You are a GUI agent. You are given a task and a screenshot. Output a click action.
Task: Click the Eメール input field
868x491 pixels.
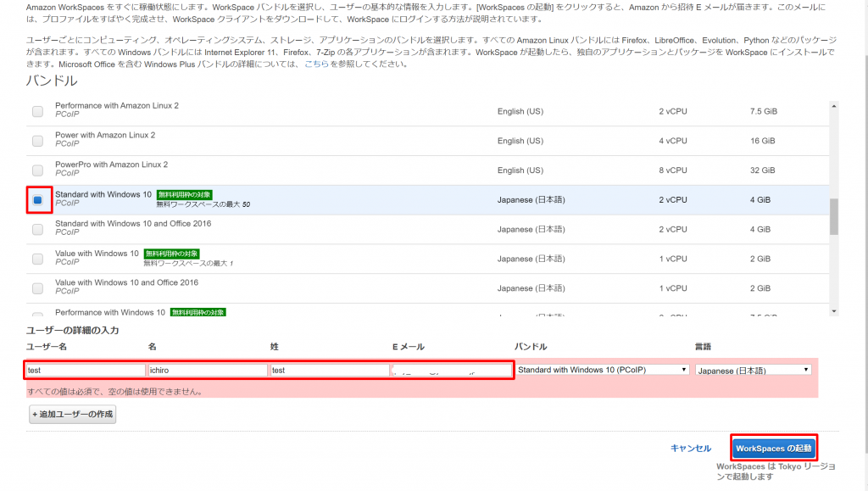(452, 371)
